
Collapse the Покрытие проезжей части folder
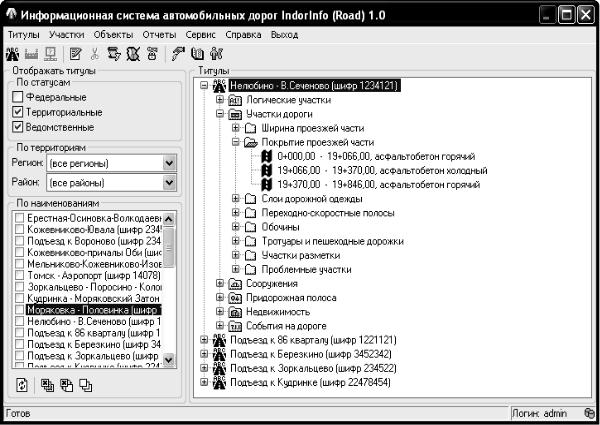[x=236, y=143]
